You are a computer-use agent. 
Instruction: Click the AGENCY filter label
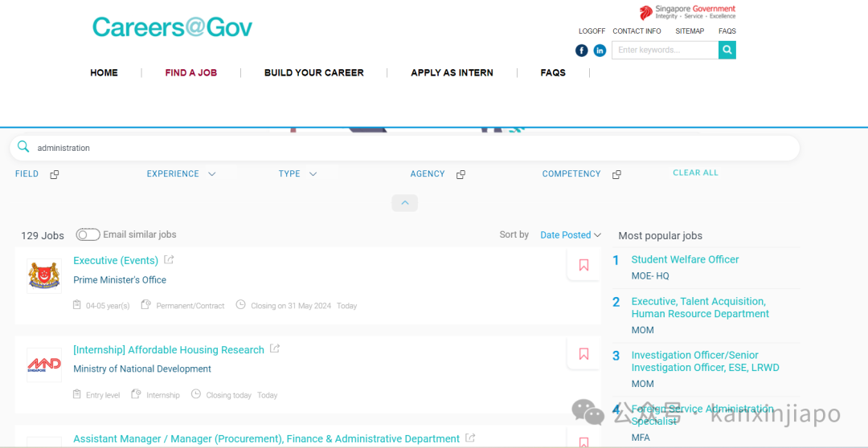coord(428,173)
